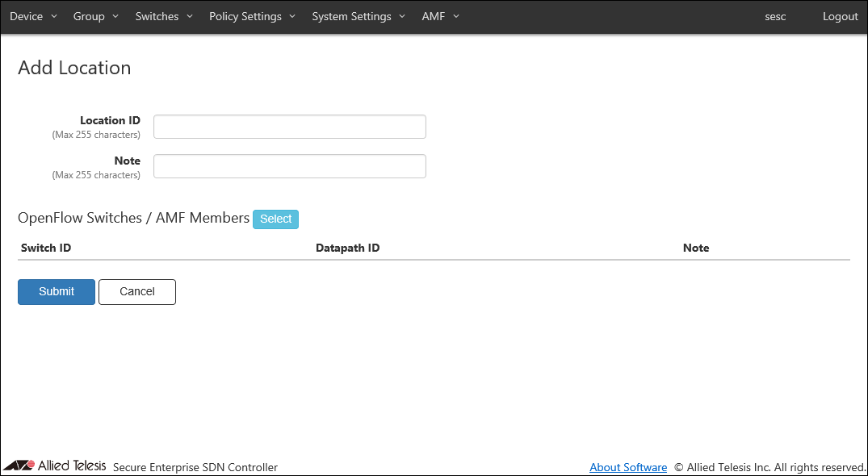This screenshot has height=476, width=868.
Task: Focus the Note text field
Action: coord(289,166)
